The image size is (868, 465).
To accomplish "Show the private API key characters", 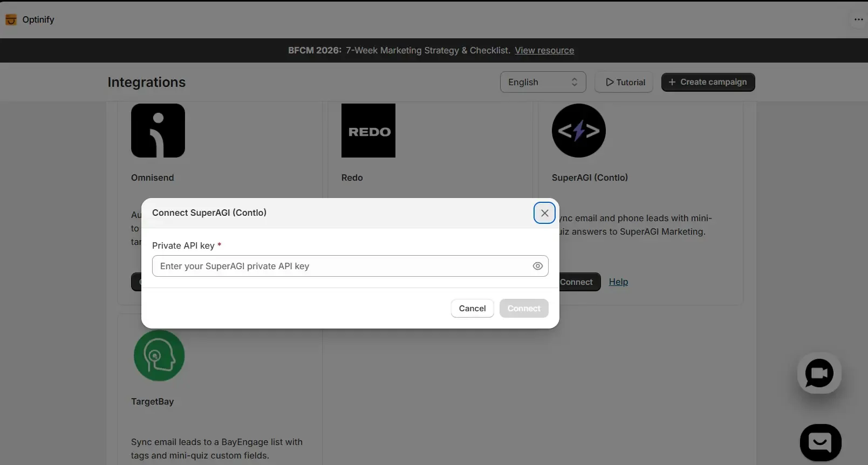I will point(537,266).
